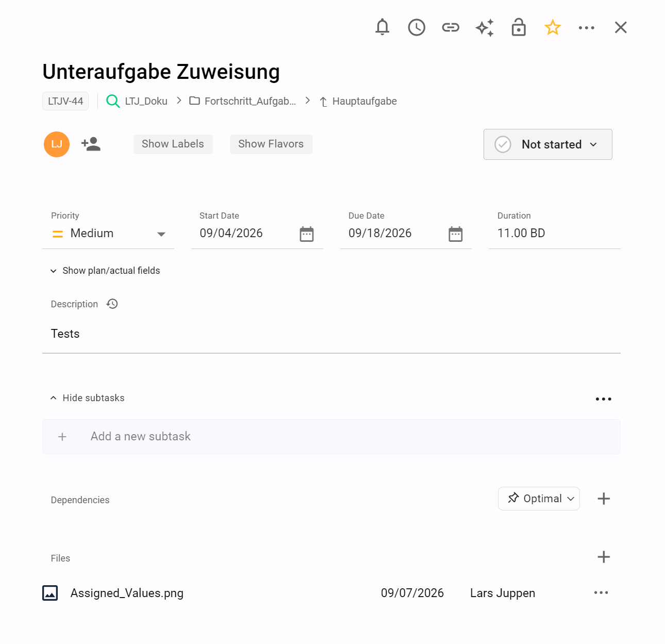This screenshot has width=665, height=644.
Task: Open the Not started status dropdown
Action: [548, 144]
